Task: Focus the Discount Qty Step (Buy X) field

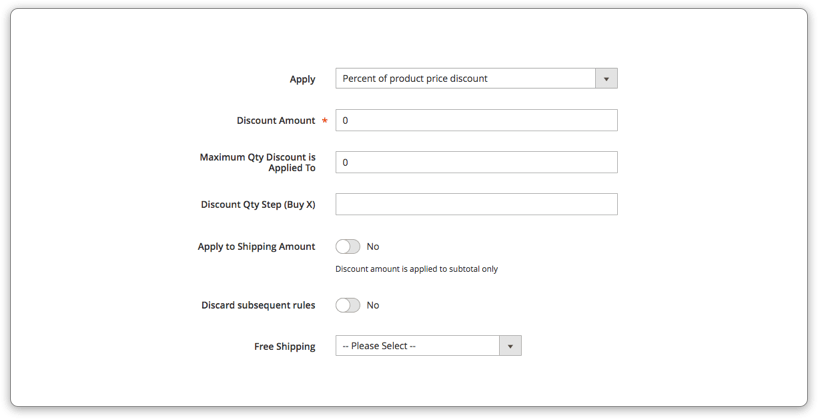Action: click(x=476, y=204)
